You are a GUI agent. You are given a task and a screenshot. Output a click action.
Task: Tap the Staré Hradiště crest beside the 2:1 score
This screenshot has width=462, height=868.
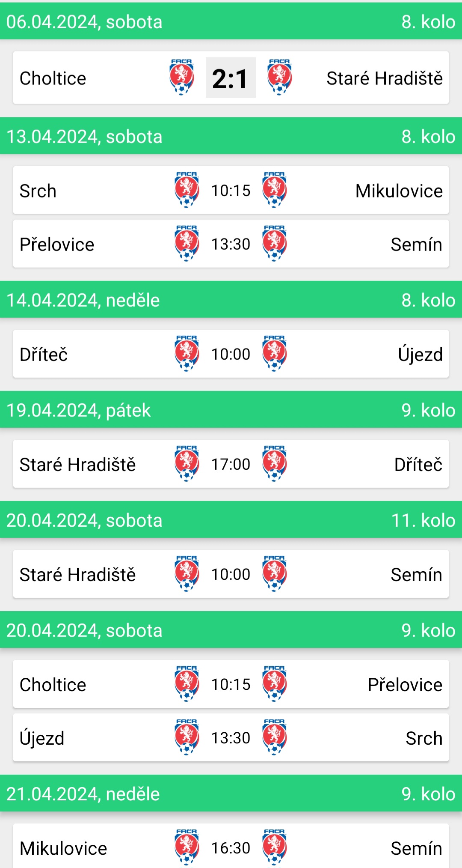pos(280,77)
